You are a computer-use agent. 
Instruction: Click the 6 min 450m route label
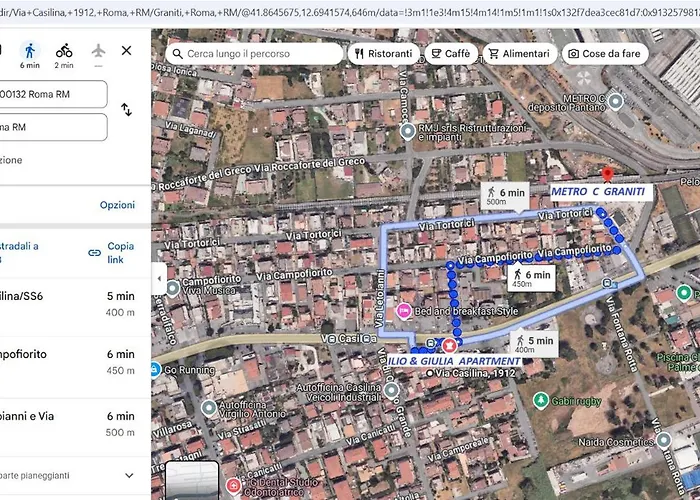[x=531, y=278]
